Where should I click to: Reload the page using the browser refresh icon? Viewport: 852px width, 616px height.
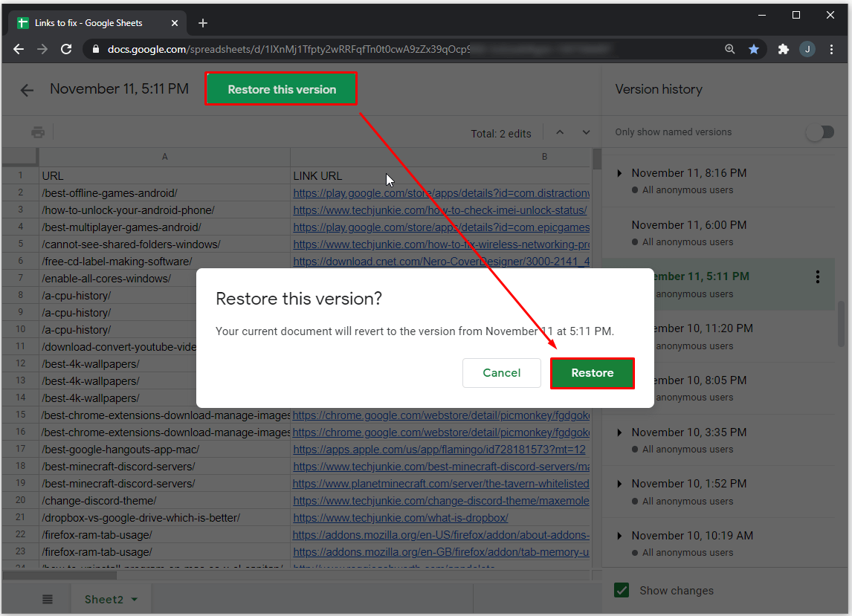pyautogui.click(x=66, y=50)
